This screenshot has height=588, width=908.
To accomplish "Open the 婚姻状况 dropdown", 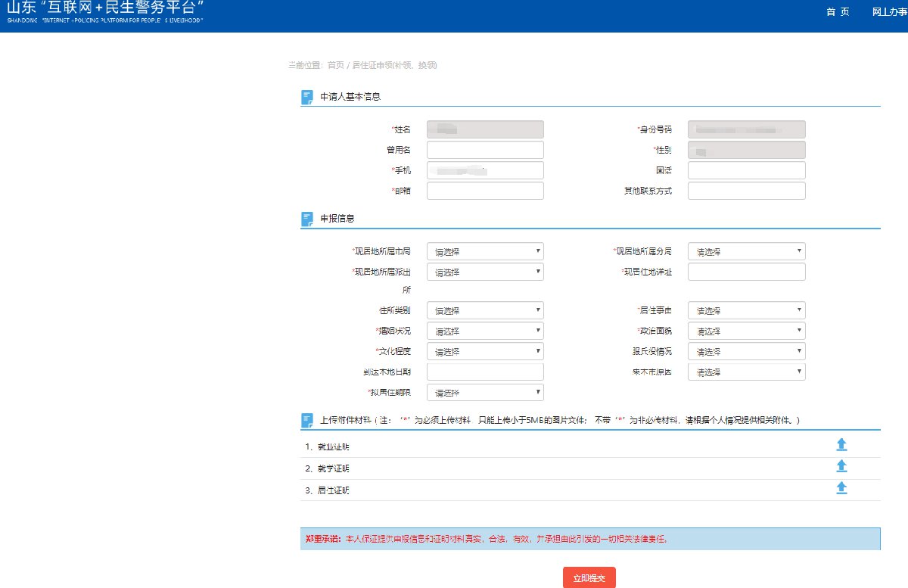I will tap(485, 331).
